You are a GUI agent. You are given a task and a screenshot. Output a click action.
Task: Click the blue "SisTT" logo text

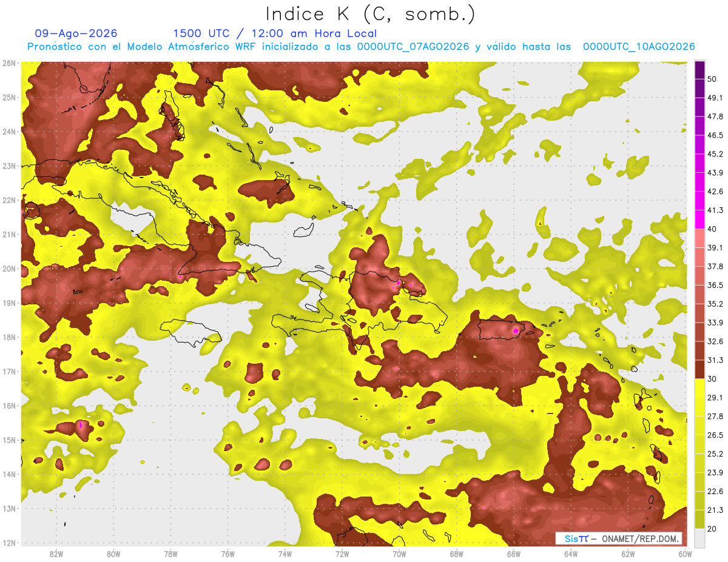point(576,538)
